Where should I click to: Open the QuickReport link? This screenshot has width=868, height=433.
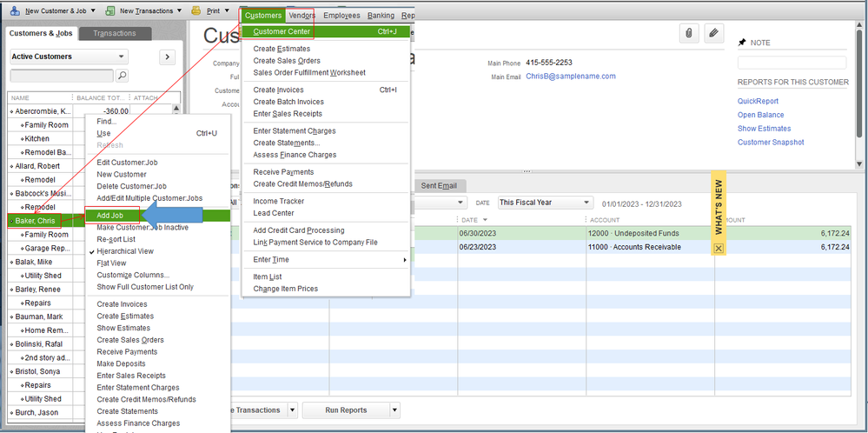pyautogui.click(x=758, y=102)
